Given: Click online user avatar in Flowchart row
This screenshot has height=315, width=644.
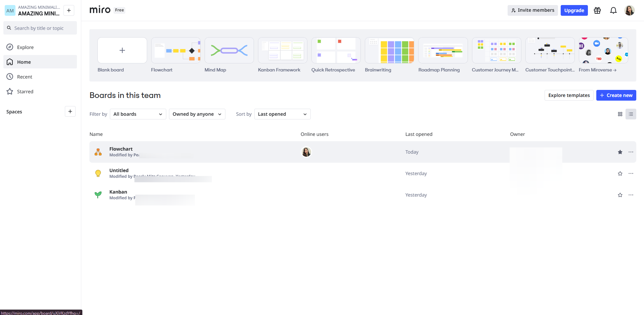Looking at the screenshot, I should coord(306,152).
